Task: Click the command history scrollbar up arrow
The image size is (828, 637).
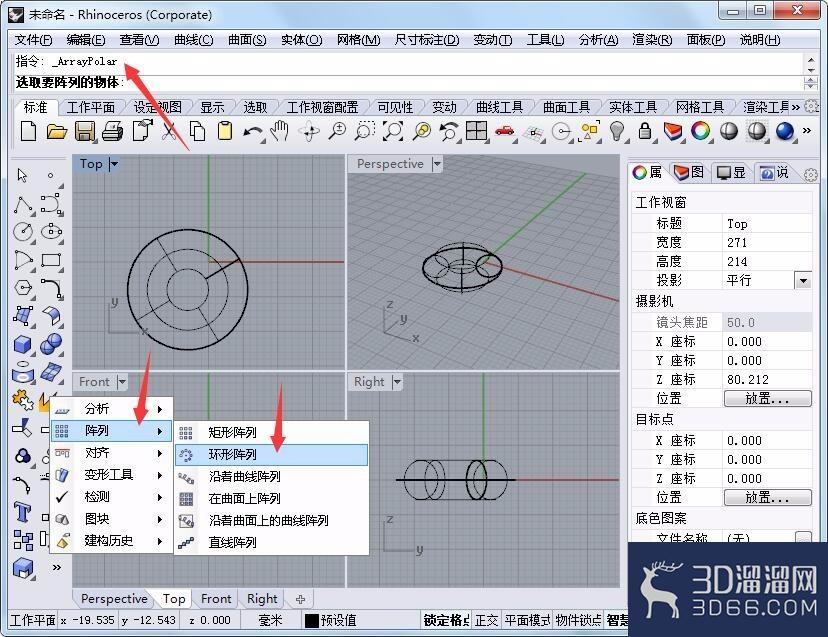Action: (x=811, y=59)
